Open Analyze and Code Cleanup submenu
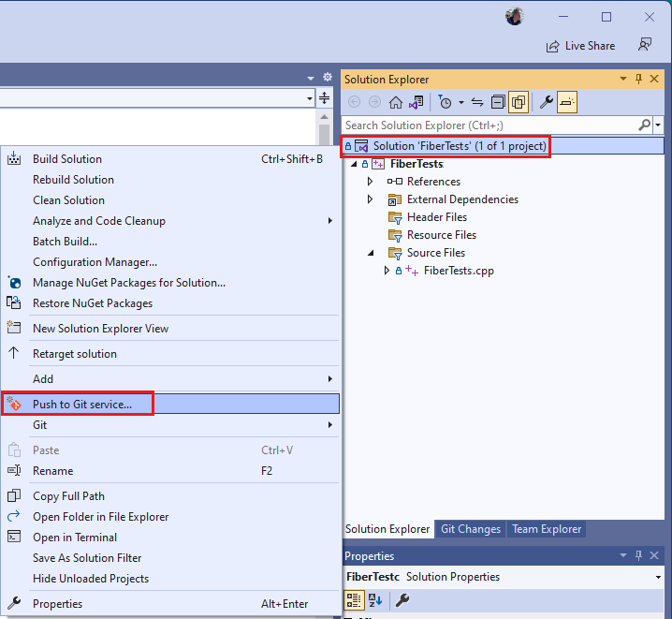This screenshot has width=672, height=619. [170, 221]
